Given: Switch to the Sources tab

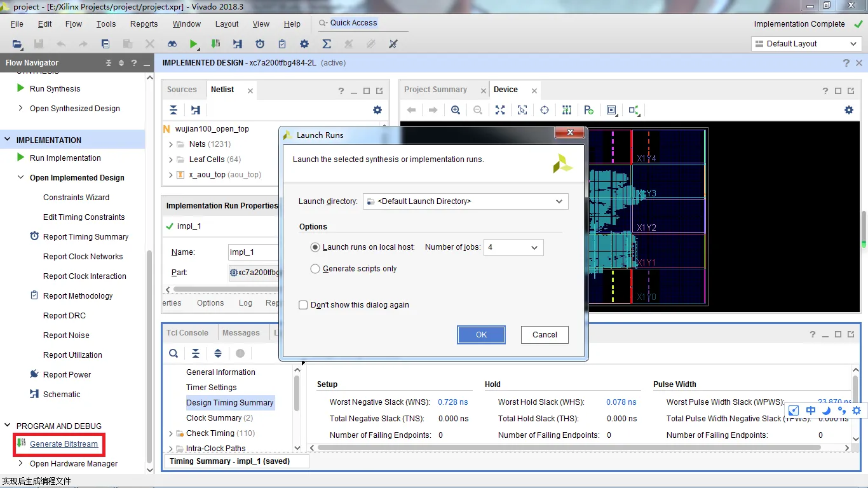Looking at the screenshot, I should 182,90.
